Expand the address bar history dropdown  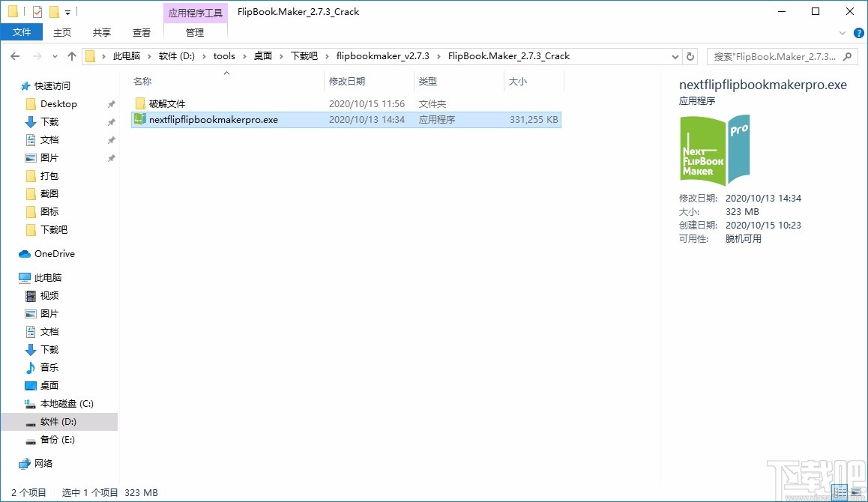pyautogui.click(x=675, y=55)
